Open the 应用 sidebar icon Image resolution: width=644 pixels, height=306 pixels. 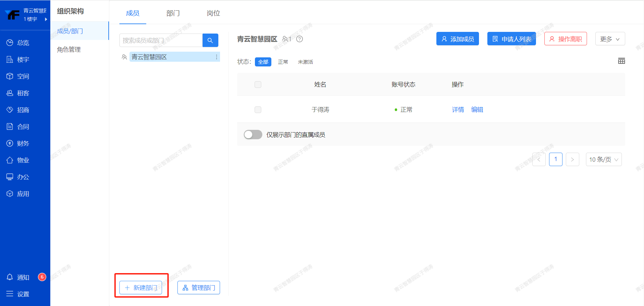pyautogui.click(x=10, y=194)
